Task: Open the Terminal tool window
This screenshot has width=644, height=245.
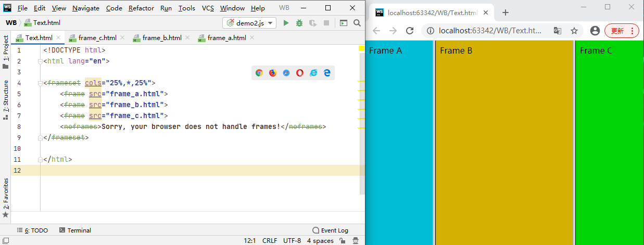Action: (x=75, y=230)
